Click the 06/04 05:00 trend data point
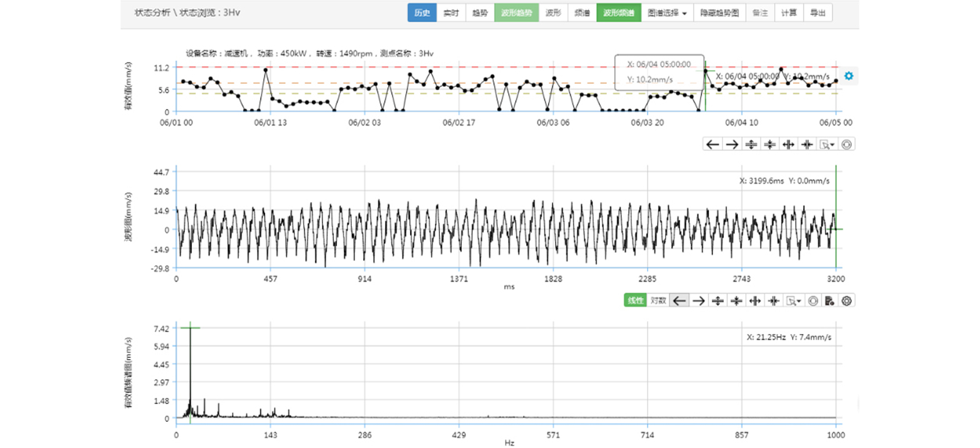980x448 pixels. click(x=706, y=71)
